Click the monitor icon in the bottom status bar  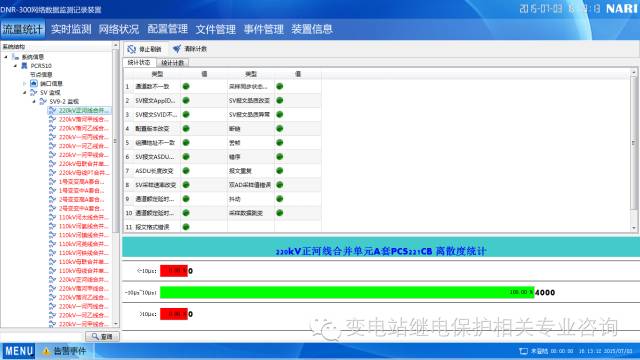[523, 351]
